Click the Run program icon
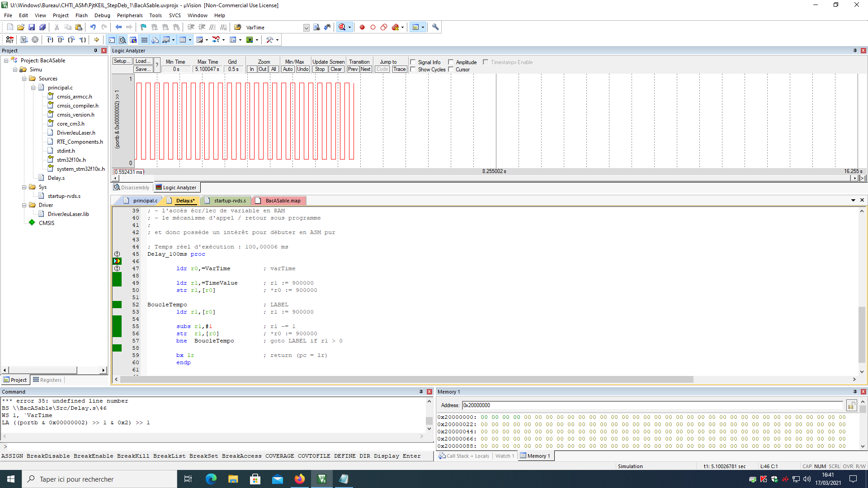Viewport: 868px width, 488px height. pyautogui.click(x=24, y=40)
